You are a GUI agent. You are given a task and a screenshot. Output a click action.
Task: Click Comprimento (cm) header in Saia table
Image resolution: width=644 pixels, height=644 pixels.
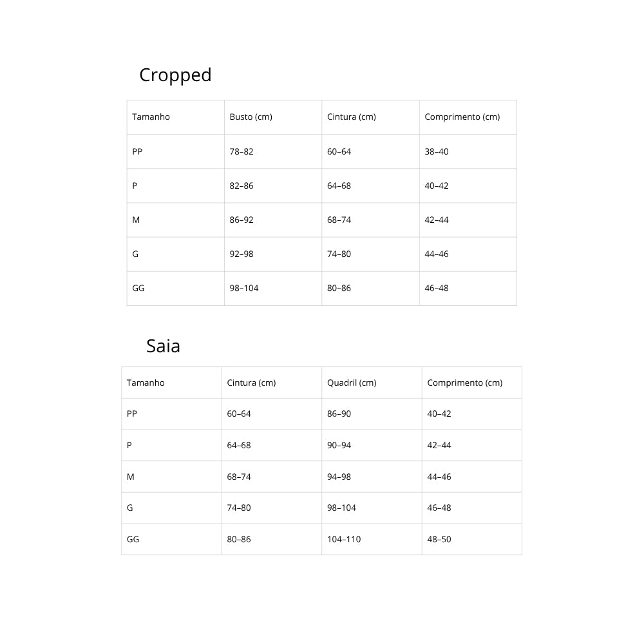click(464, 383)
